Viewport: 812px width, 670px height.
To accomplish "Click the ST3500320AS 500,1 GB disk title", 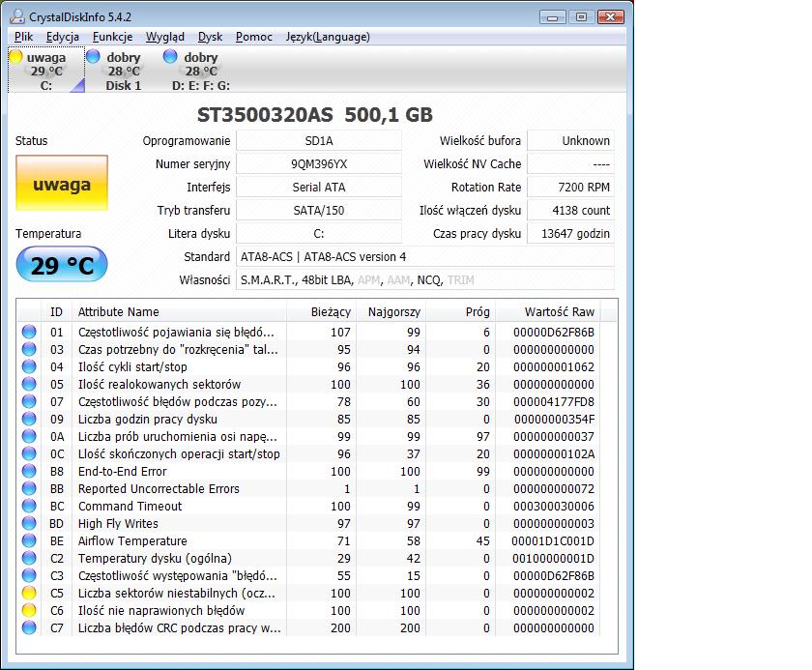I will click(315, 114).
